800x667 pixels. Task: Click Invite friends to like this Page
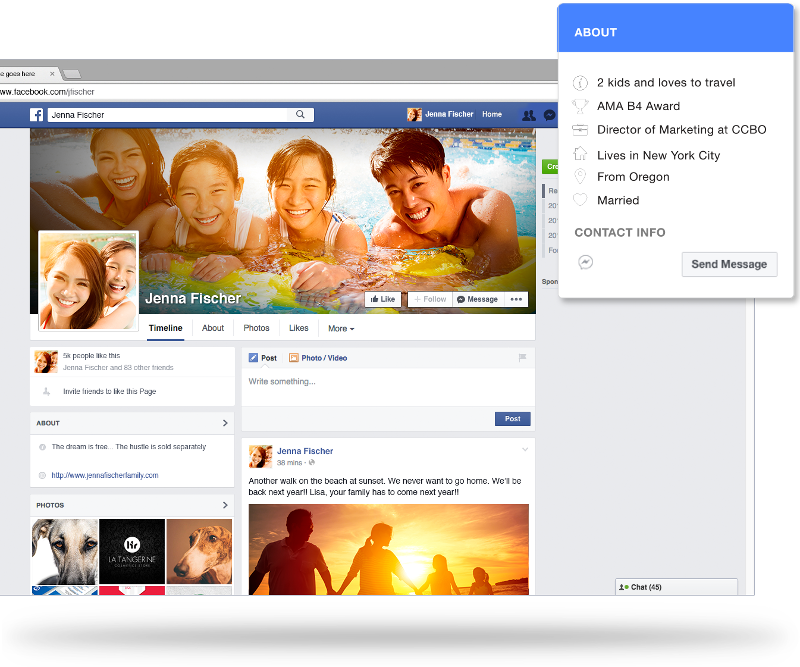point(109,391)
